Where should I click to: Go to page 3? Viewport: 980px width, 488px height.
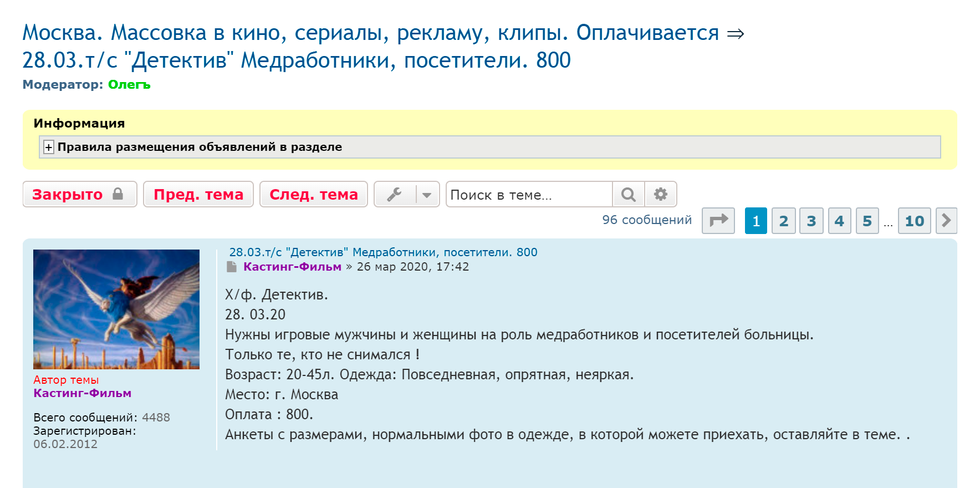point(811,221)
